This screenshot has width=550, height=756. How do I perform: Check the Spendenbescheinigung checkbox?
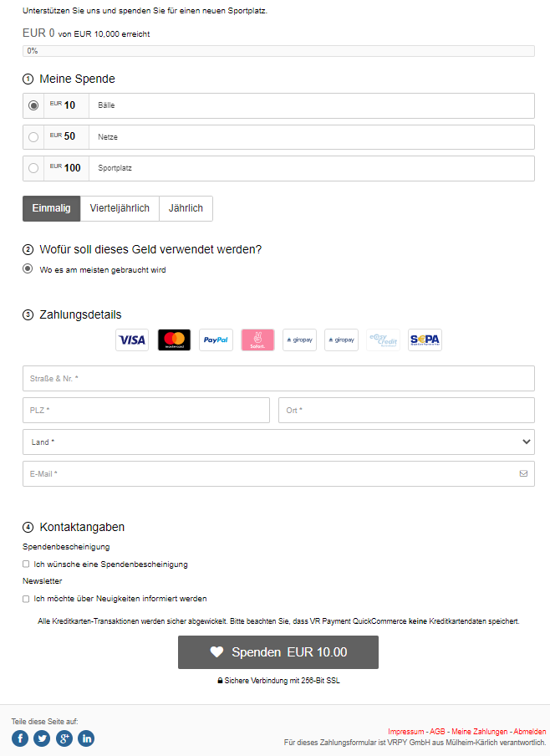[x=26, y=564]
